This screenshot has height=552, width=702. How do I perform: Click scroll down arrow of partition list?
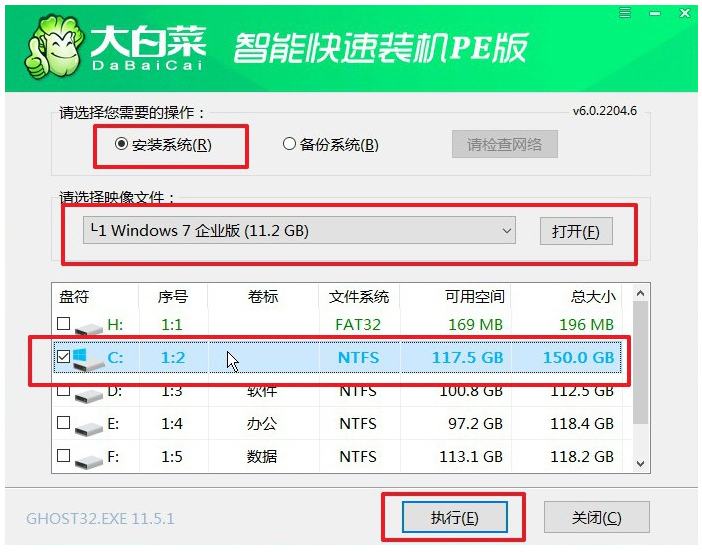(x=640, y=463)
